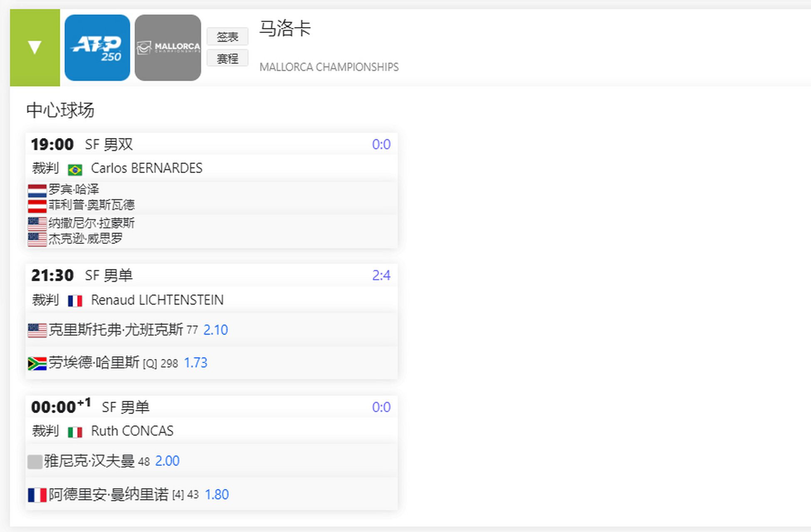Collapse the tournament section with the green arrow
The height and width of the screenshot is (532, 811).
[x=35, y=47]
